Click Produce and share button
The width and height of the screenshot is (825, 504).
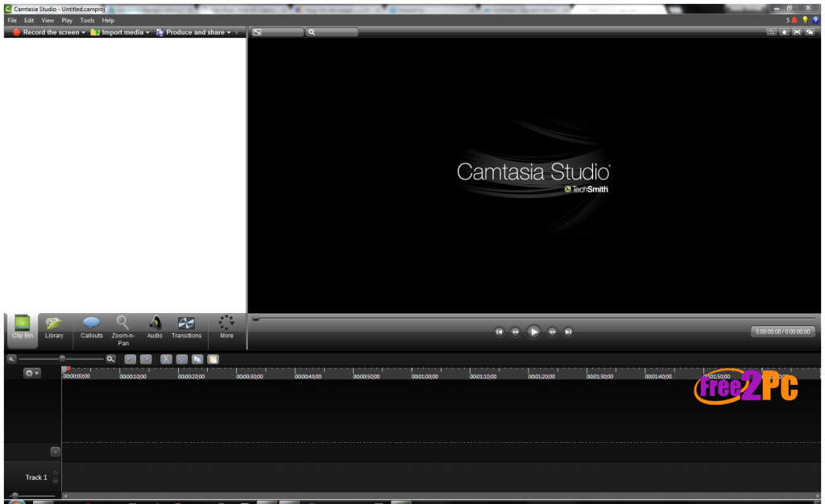coord(190,32)
